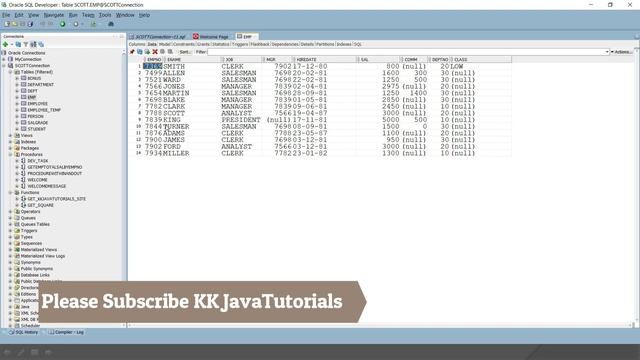Screen dimensions: 640x360
Task: Click the SQL Worksheet toolbar icon
Action: tap(93, 24)
